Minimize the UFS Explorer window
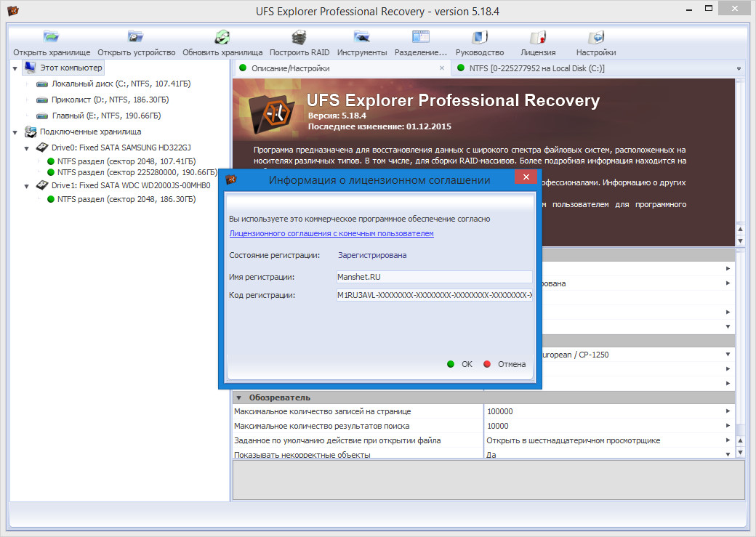Screen dimensions: 756x537 (x=689, y=9)
